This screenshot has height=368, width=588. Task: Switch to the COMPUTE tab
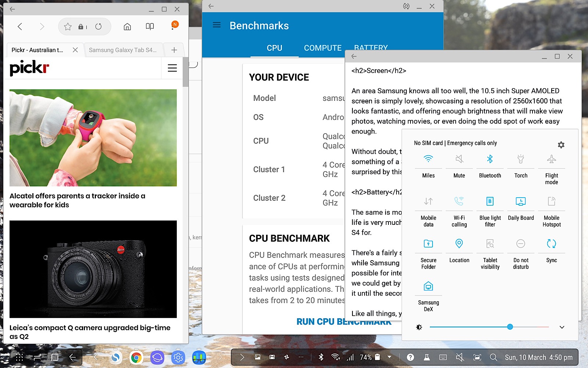323,48
